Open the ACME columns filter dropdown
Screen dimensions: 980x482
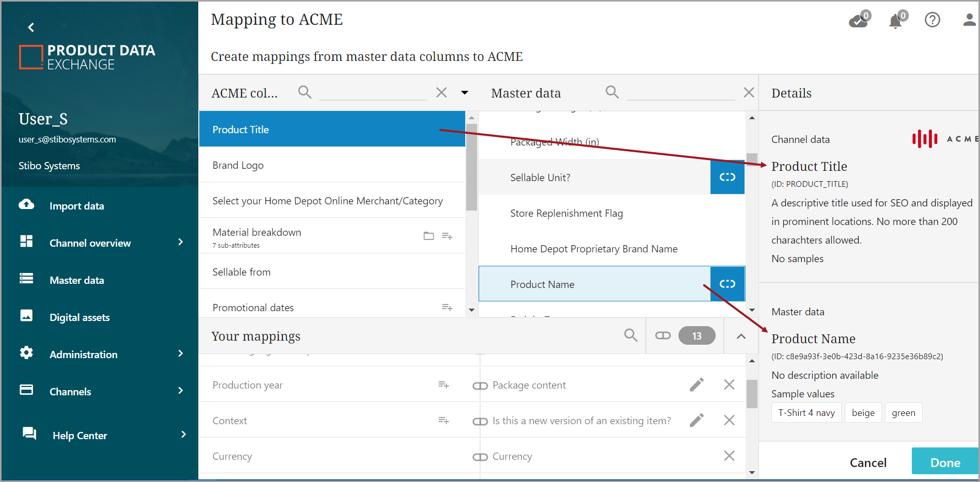pos(464,93)
